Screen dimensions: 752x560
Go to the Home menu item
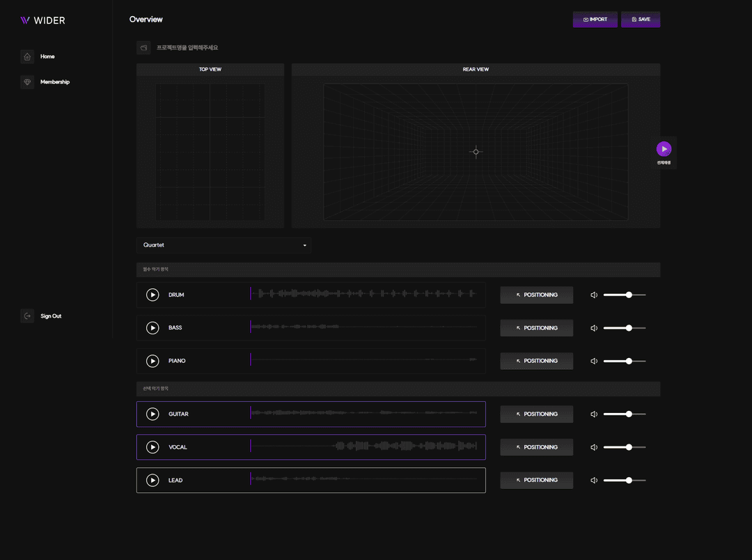point(47,56)
